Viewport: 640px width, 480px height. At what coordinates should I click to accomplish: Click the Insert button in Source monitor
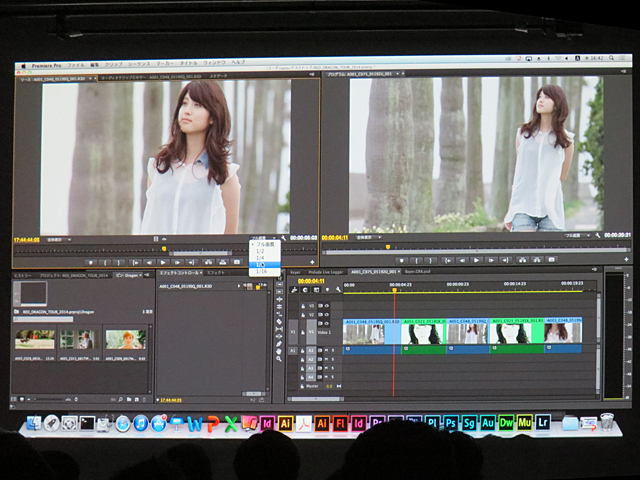tap(208, 262)
